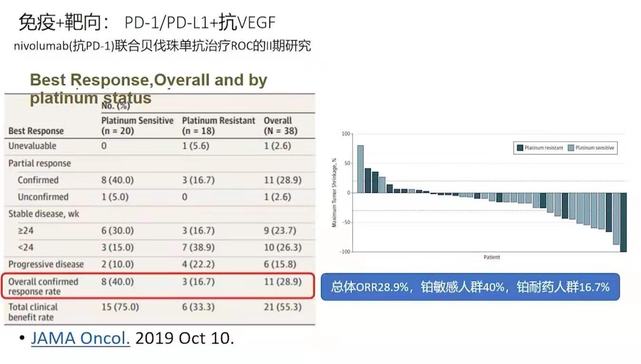Screen dimensions: 641x364
Task: Click the Platinum Resistant (n = 18) column header
Action: point(218,126)
